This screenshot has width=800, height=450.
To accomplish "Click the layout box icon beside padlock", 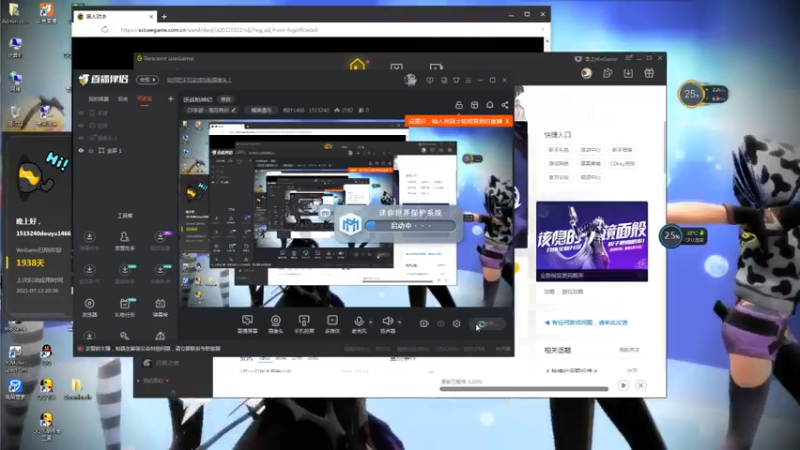I will [x=474, y=105].
